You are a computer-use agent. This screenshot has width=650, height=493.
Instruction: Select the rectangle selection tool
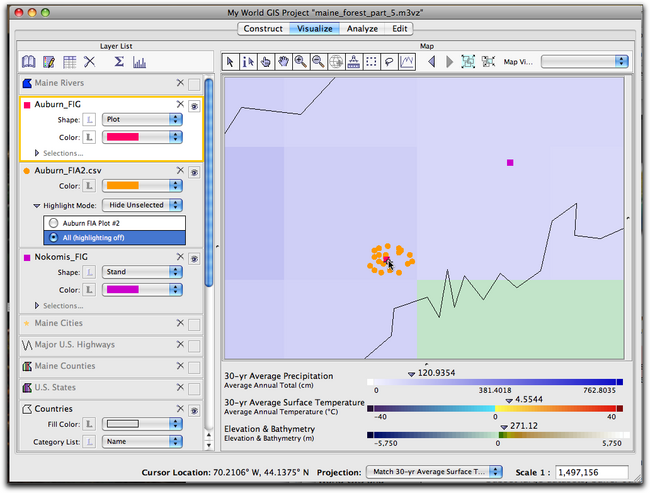coord(371,62)
